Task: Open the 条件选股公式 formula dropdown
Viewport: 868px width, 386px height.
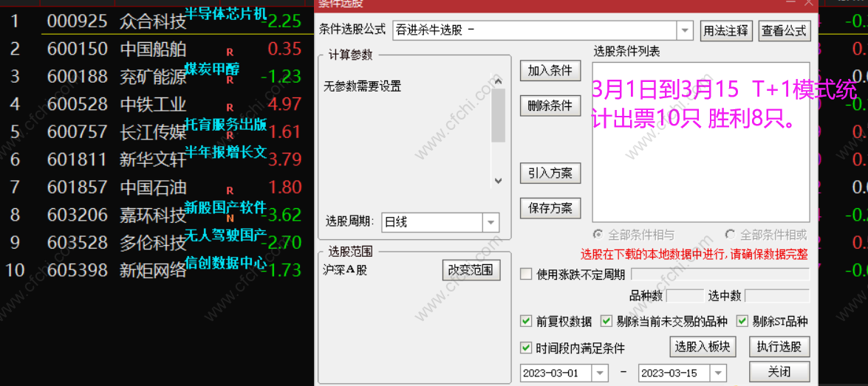Action: pyautogui.click(x=686, y=30)
